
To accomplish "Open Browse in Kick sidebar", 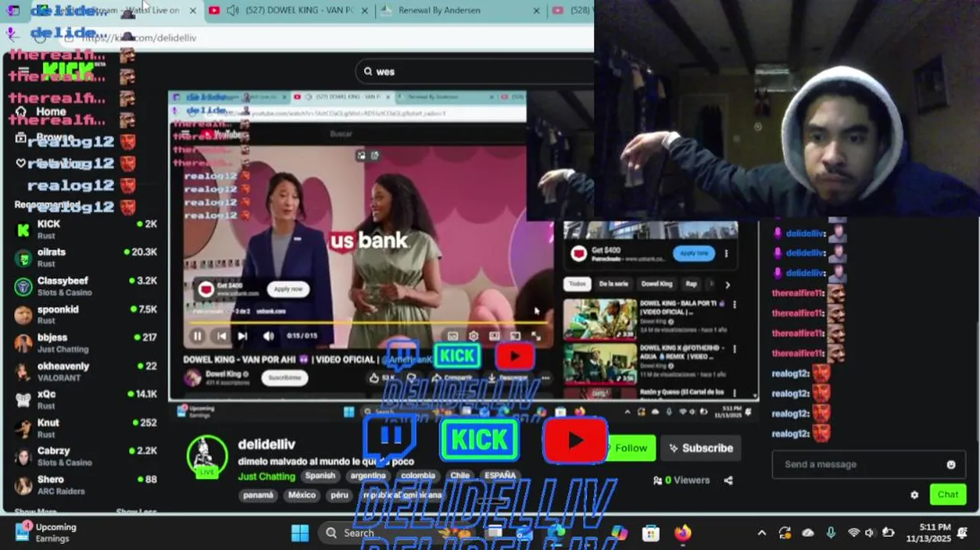I will 46,138.
